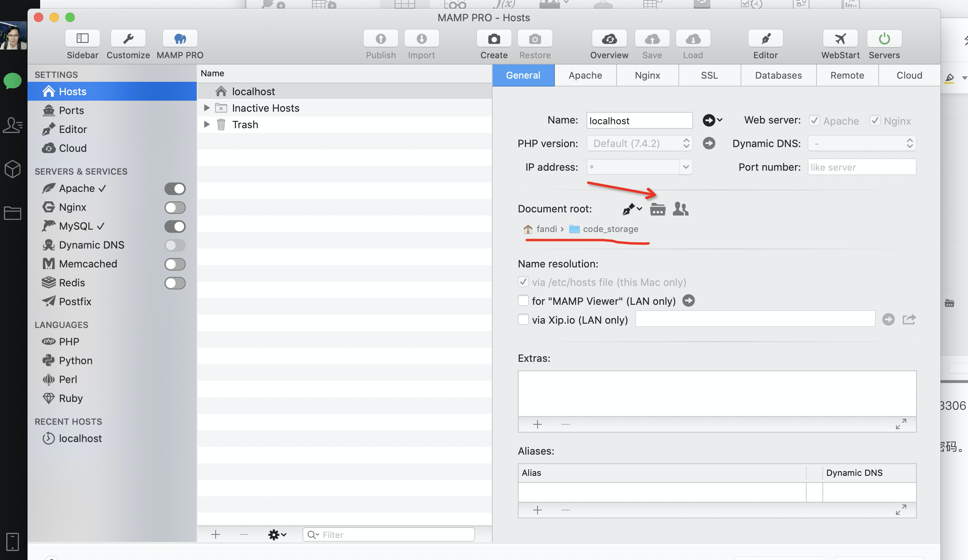The width and height of the screenshot is (968, 560).
Task: Switch to the Apache tab
Action: click(586, 75)
